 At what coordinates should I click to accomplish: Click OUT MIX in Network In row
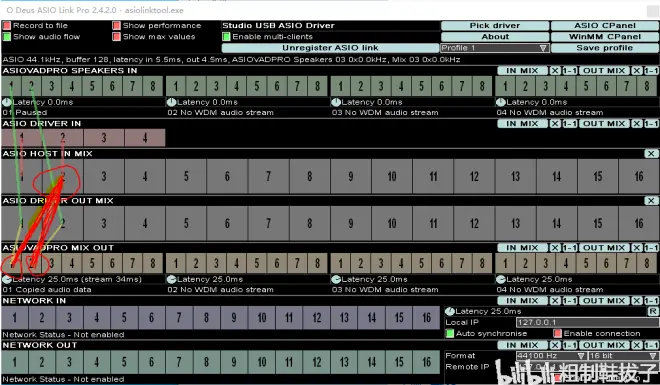click(604, 301)
